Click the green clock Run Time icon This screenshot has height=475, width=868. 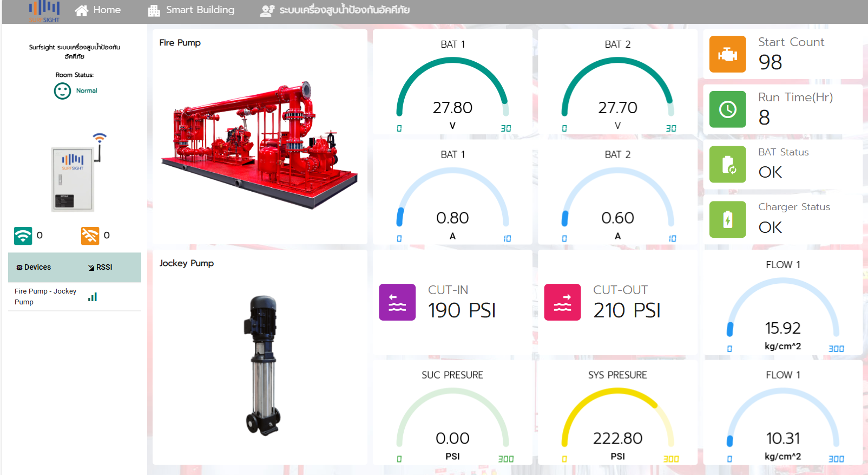pos(727,109)
